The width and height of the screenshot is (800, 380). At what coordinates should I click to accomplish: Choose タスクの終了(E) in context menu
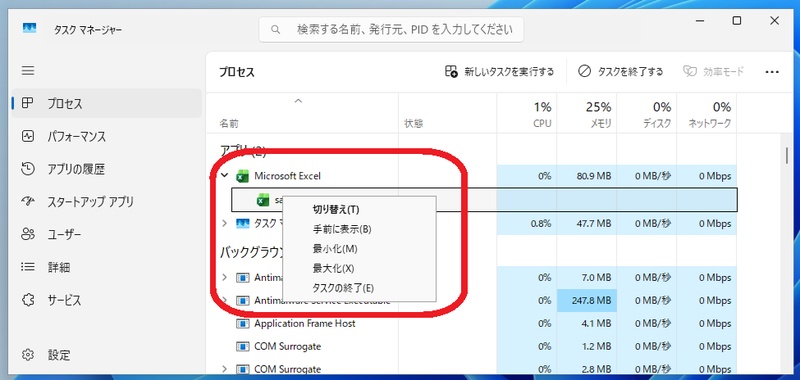pyautogui.click(x=359, y=288)
